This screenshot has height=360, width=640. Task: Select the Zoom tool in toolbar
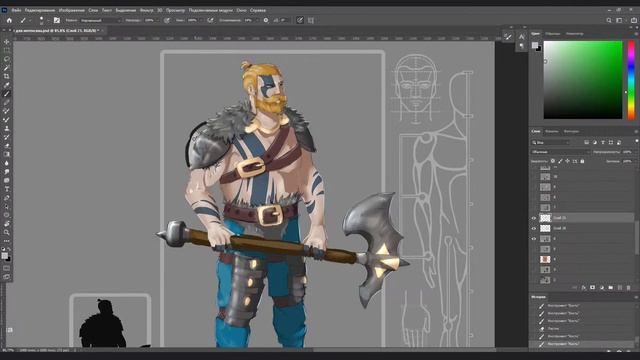[x=7, y=232]
